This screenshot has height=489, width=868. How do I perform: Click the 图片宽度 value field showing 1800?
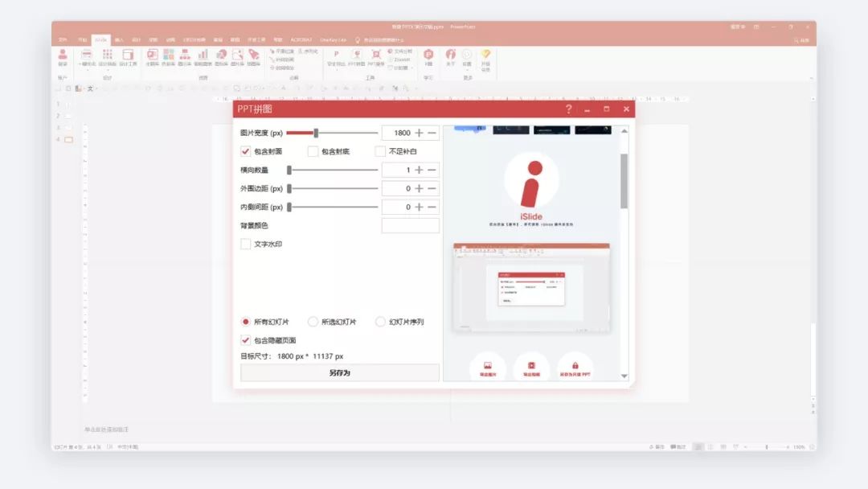tap(397, 133)
